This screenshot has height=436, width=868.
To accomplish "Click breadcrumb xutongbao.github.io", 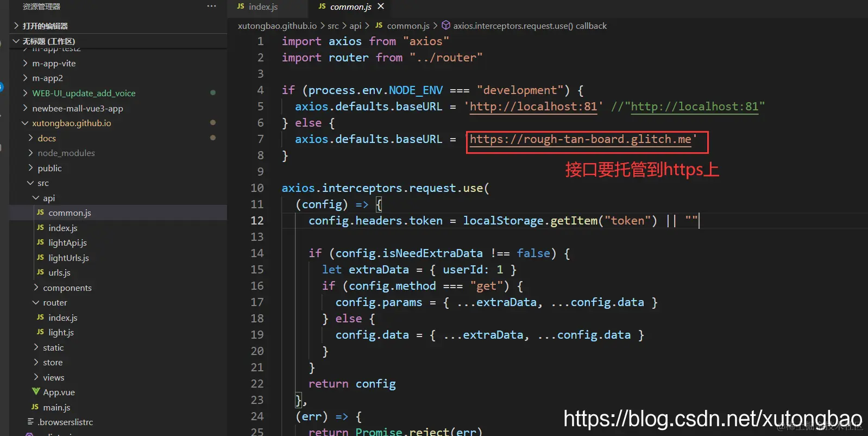I will pos(277,26).
